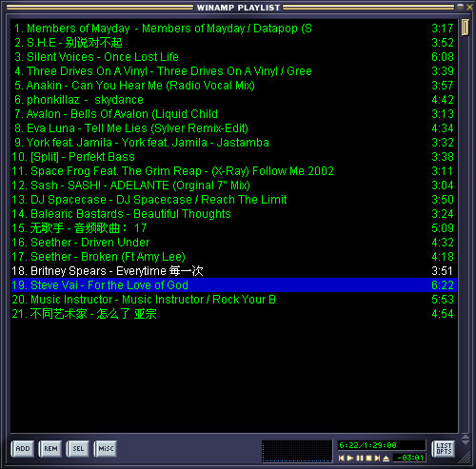
Task: Toggle windowshade mode of the playlist
Action: click(x=461, y=7)
